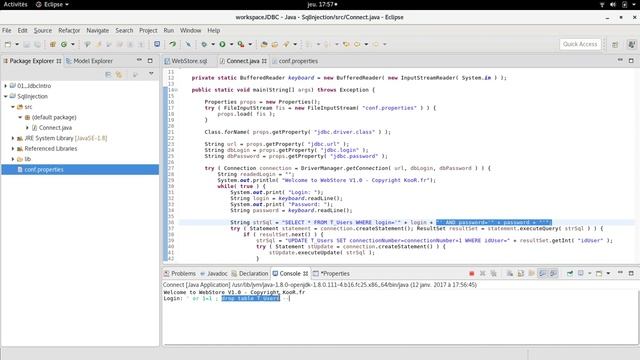Open the File menu
The height and width of the screenshot is (360, 640).
(x=7, y=30)
